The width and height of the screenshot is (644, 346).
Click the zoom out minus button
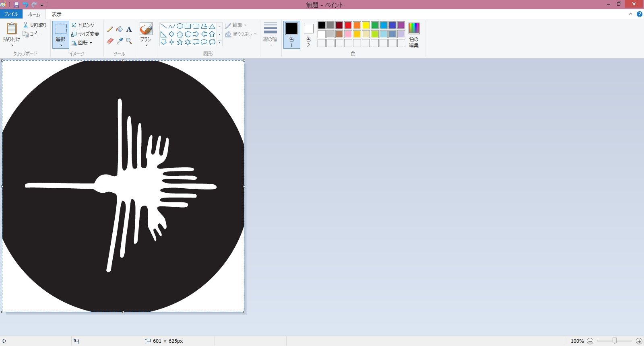(590, 341)
